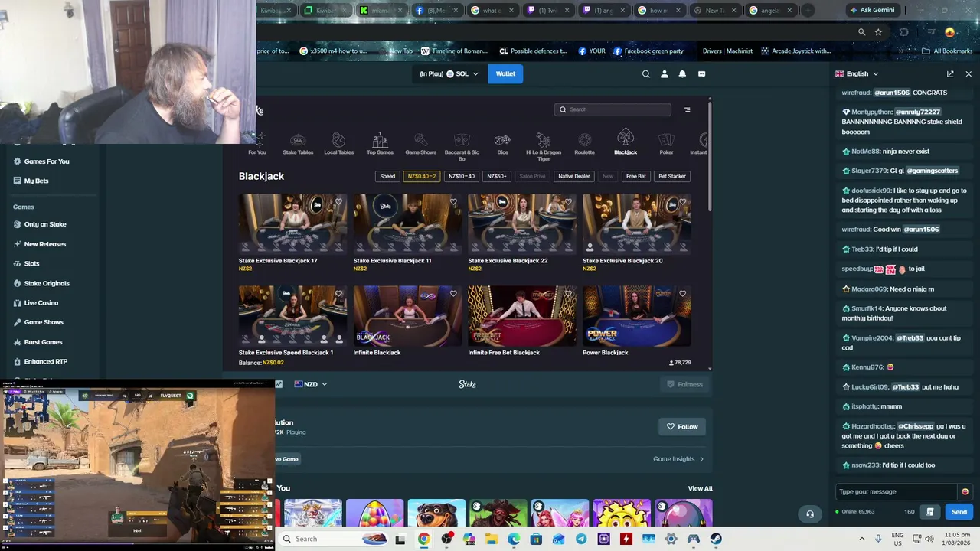Open the Wallet button
Screen dimensions: 980x551
[x=505, y=74]
